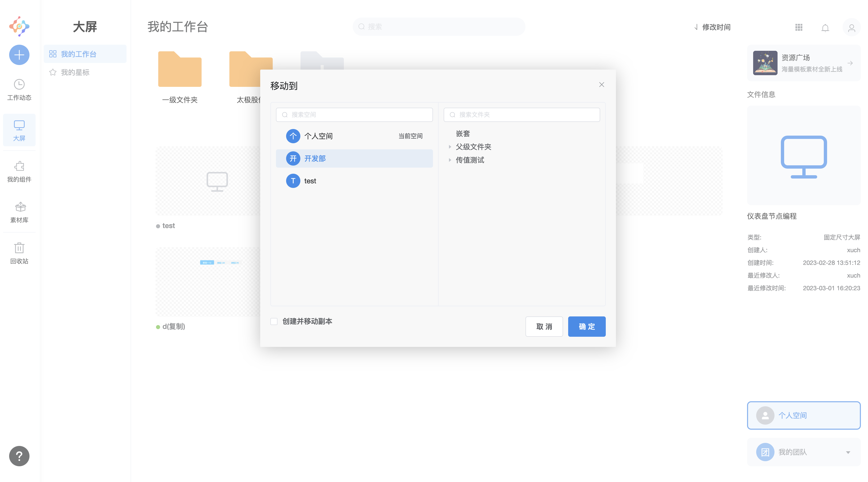
Task: Switch to grid view icon
Action: tap(799, 27)
